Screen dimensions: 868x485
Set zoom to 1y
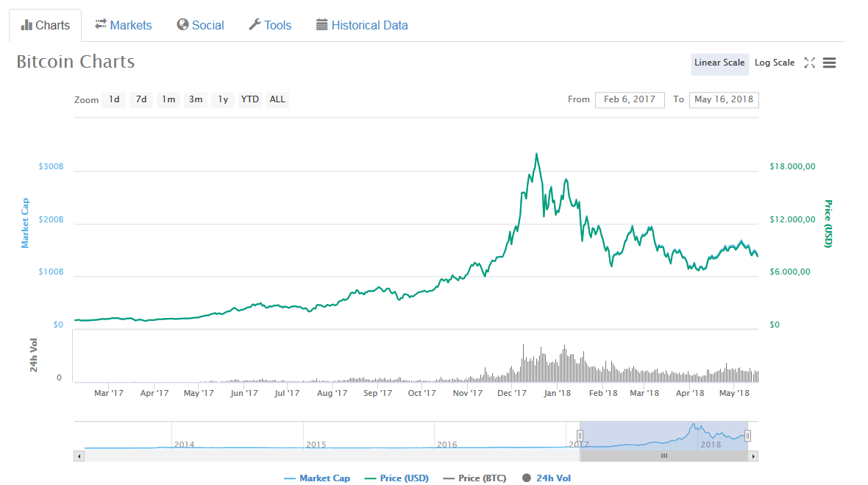(x=223, y=99)
